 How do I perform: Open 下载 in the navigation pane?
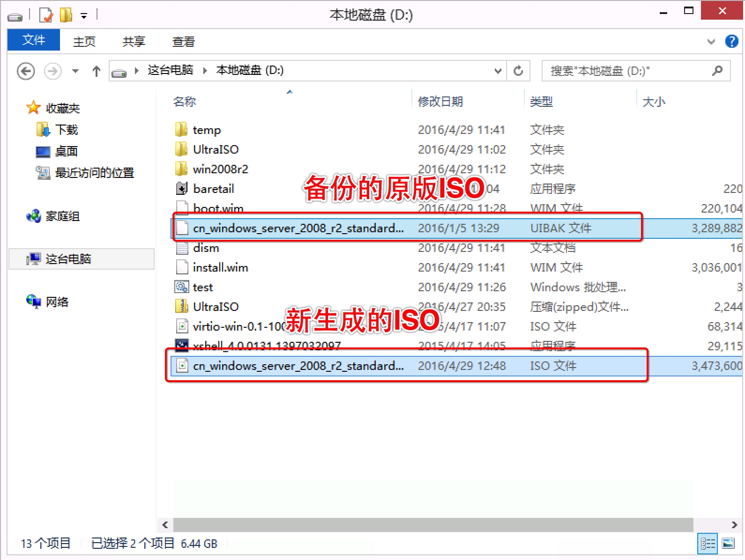pyautogui.click(x=66, y=130)
